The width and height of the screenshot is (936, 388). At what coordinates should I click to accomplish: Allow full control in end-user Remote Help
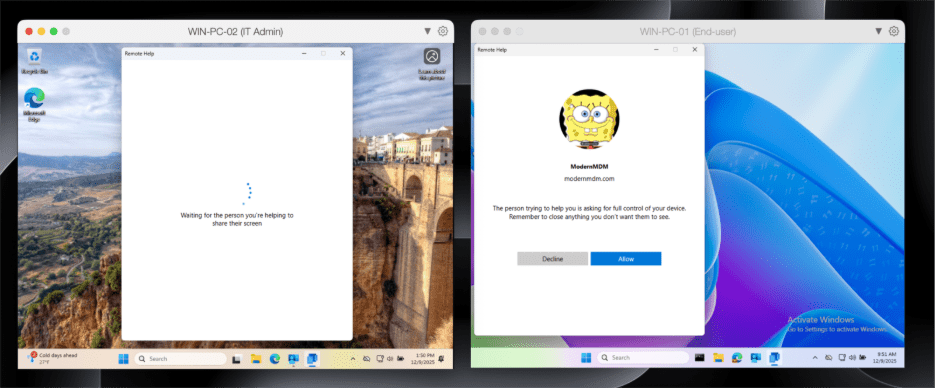click(626, 259)
